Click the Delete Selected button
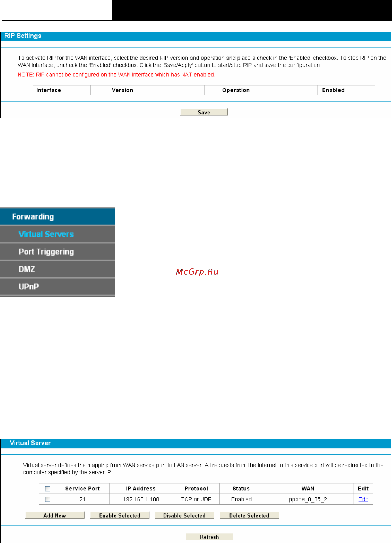Viewport: 392px width, 543px height. 249,515
